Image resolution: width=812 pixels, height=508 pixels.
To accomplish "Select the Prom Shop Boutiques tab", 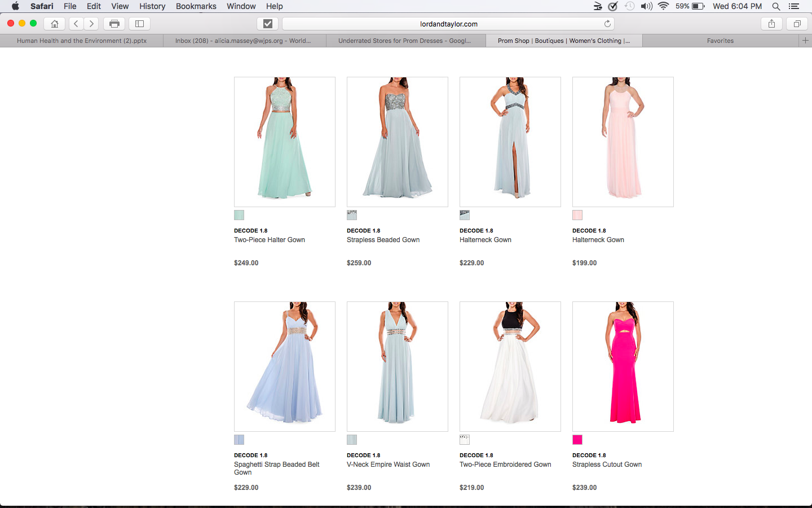I will [x=564, y=41].
